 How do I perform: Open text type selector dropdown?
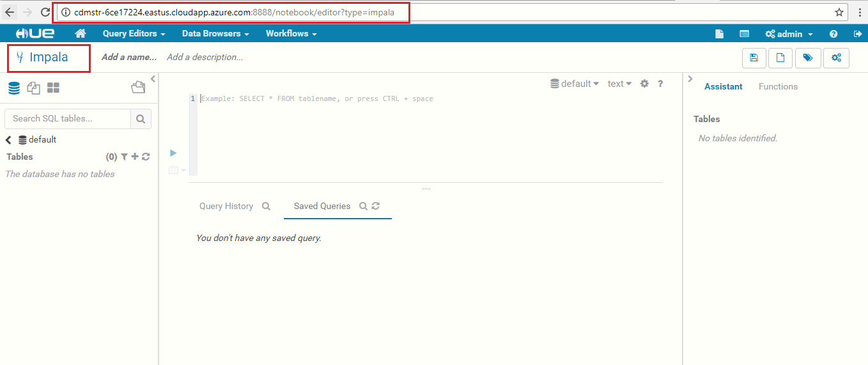[619, 84]
